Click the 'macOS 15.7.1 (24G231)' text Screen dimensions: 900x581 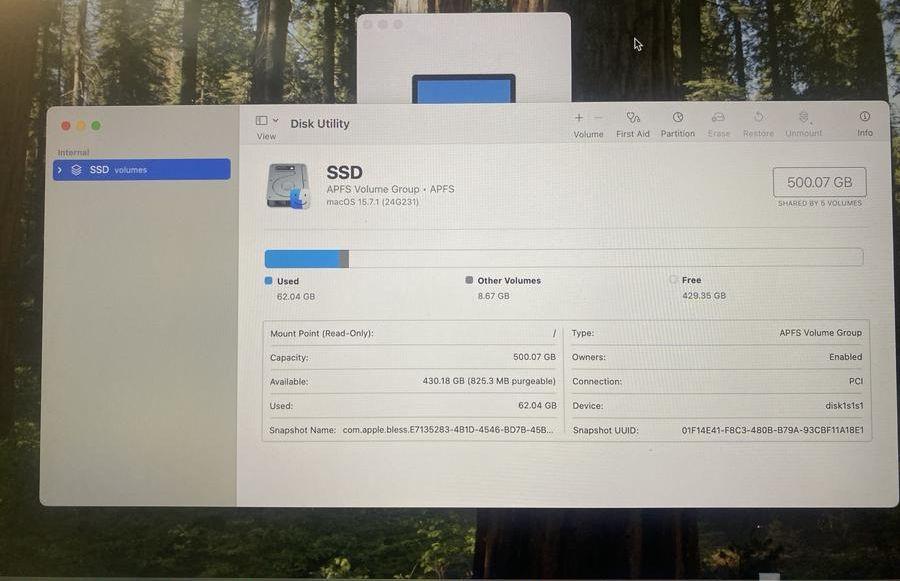pyautogui.click(x=373, y=202)
